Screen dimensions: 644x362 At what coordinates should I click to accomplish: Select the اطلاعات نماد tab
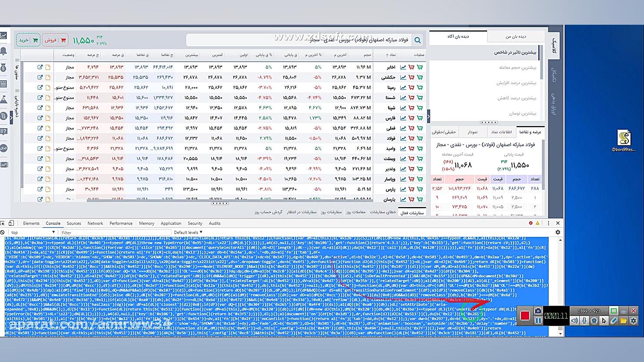501,132
